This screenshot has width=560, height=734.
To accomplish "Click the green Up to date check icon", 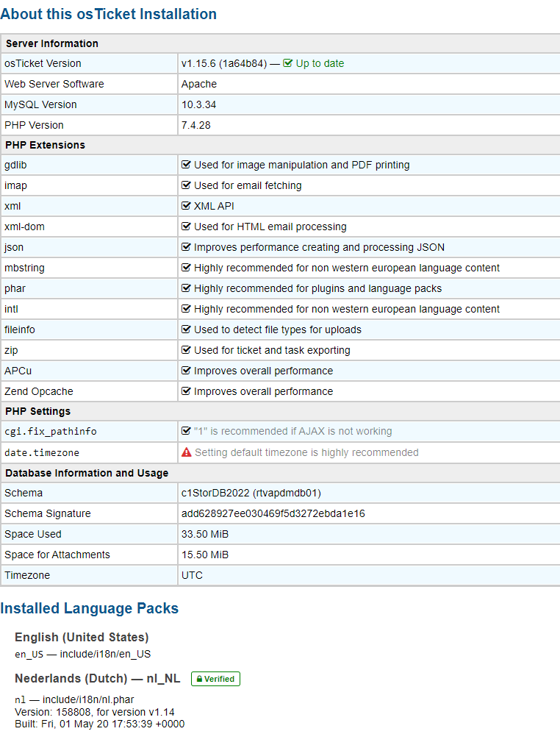I will 288,63.
